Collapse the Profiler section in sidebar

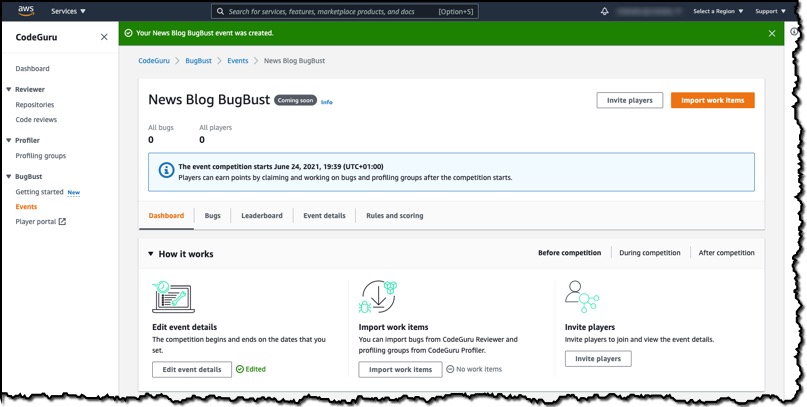[x=9, y=140]
